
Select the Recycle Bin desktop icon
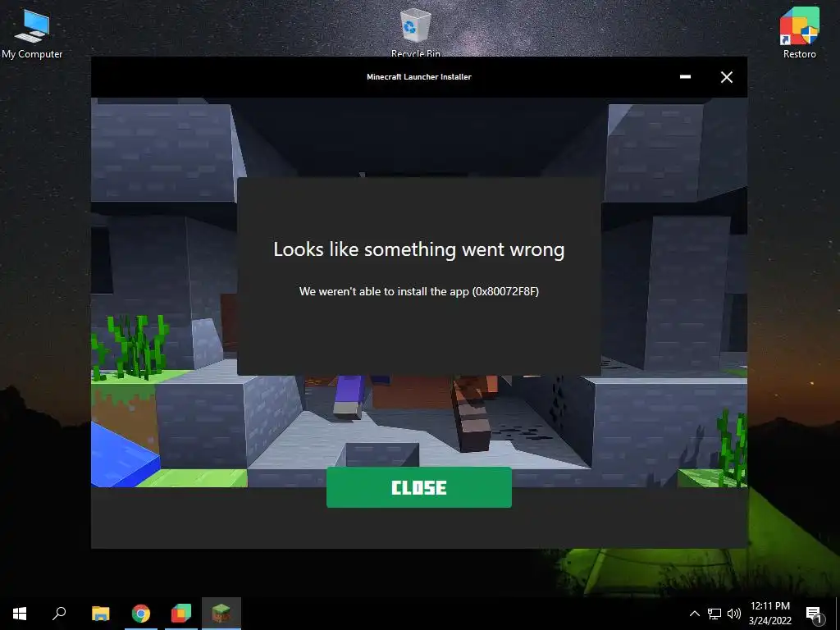416,32
